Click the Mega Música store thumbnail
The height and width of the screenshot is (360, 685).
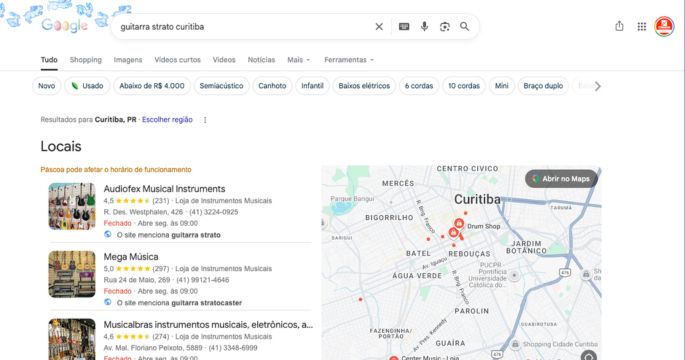72,274
